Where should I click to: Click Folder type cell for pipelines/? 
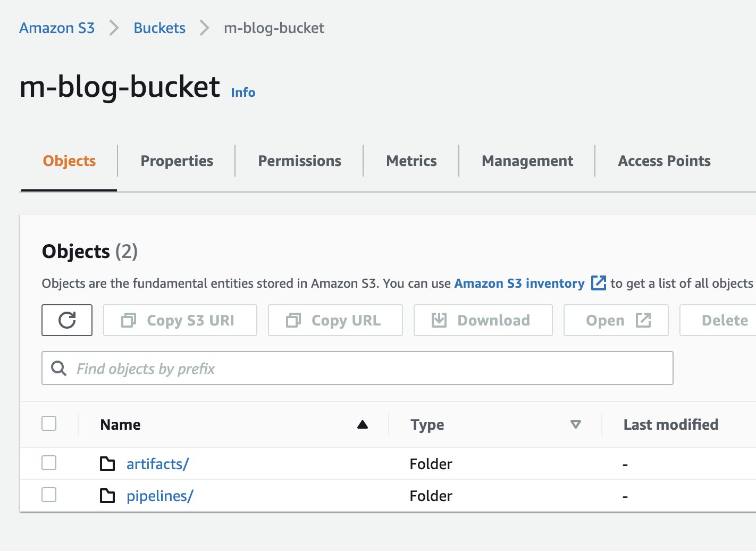(431, 496)
